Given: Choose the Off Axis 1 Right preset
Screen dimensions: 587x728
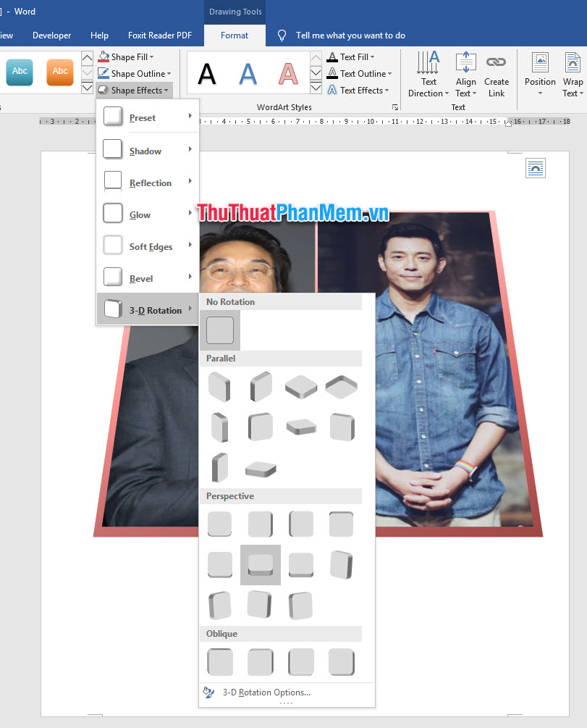Looking at the screenshot, I should point(261,427).
